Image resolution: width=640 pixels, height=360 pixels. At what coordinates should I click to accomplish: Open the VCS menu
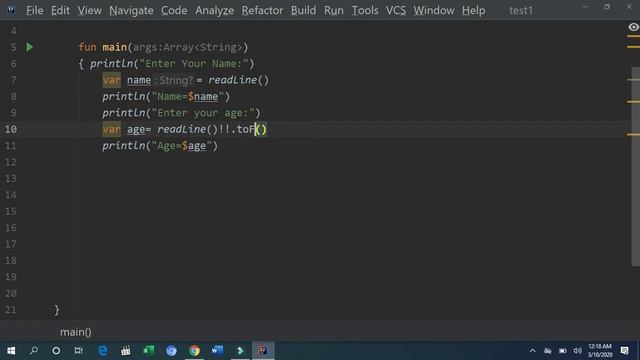396,10
